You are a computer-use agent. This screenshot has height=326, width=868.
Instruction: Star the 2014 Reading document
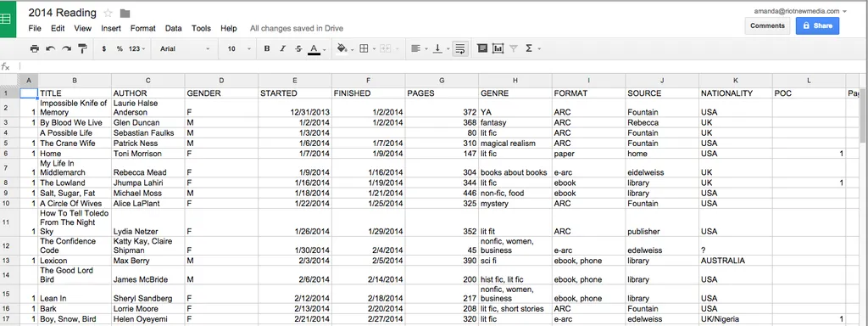pyautogui.click(x=108, y=13)
